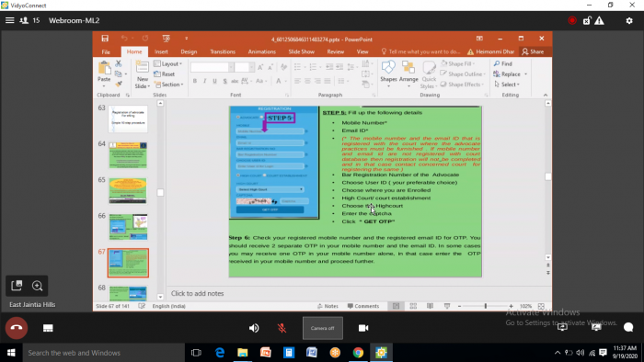Click the Find button
Screen dimensions: 644x362
point(503,64)
